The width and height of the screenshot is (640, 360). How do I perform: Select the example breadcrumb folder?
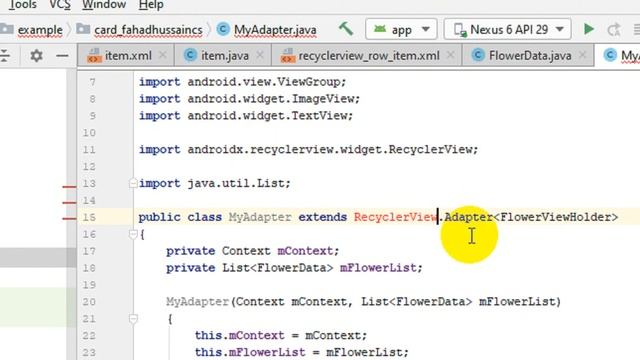pos(40,30)
